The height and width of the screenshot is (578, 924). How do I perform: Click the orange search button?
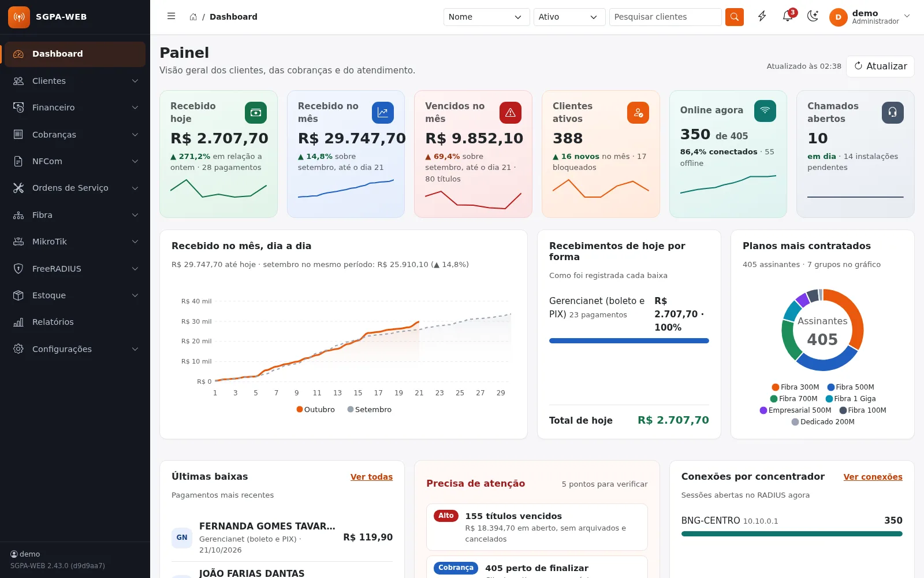pyautogui.click(x=735, y=17)
